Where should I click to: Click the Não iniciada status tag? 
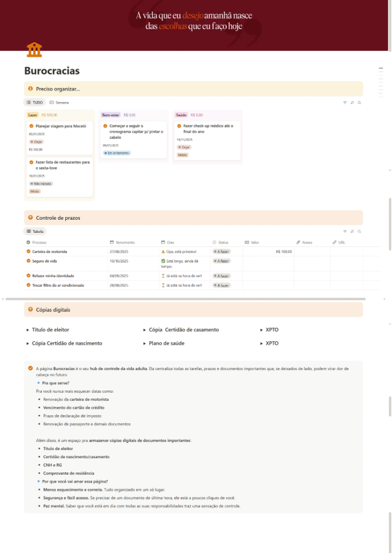[41, 184]
